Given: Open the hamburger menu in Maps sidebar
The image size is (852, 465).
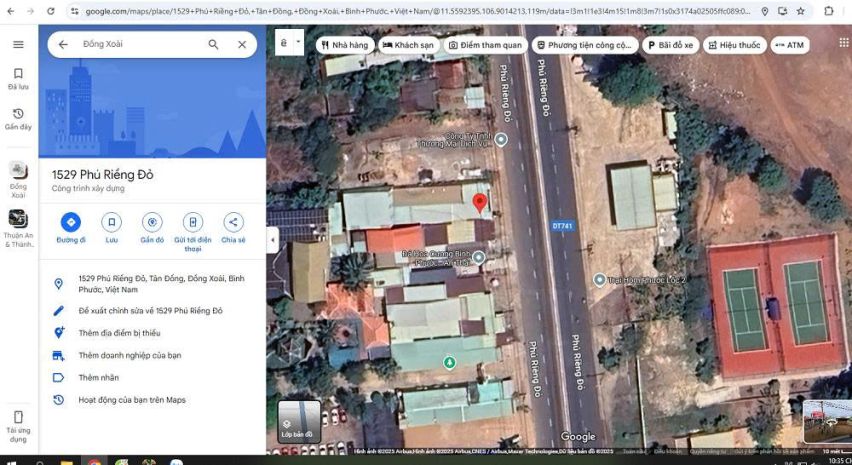Looking at the screenshot, I should (x=18, y=45).
